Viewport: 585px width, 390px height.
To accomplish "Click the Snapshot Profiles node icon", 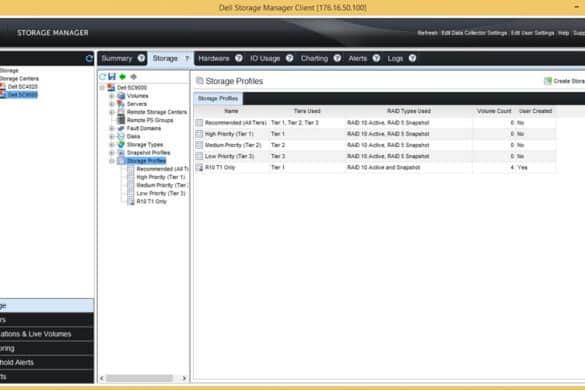I will pos(121,153).
